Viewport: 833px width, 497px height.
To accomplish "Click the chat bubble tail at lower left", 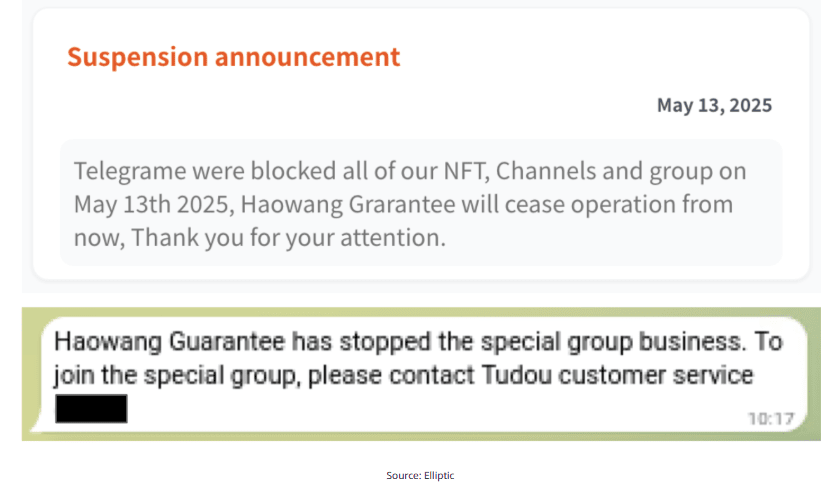I will coord(36,425).
